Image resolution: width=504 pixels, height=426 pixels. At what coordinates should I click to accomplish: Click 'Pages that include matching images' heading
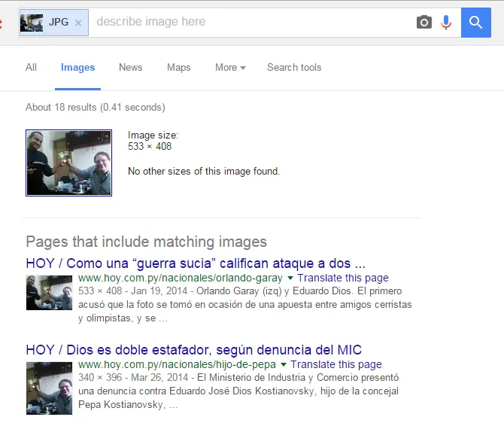[146, 242]
